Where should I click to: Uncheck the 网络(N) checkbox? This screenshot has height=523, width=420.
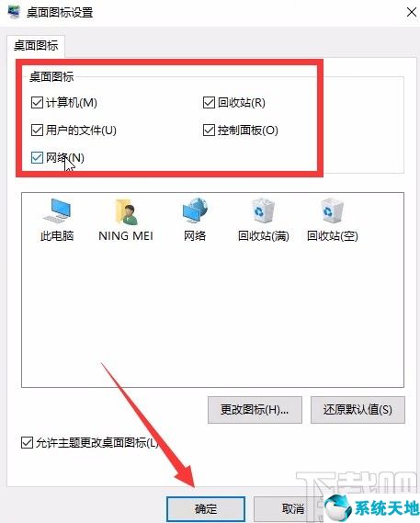point(37,158)
